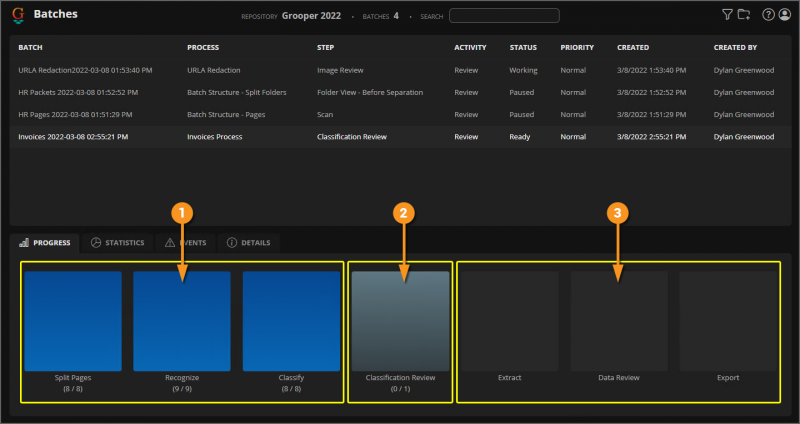Sort by the Created By column header
The width and height of the screenshot is (800, 424).
click(735, 47)
